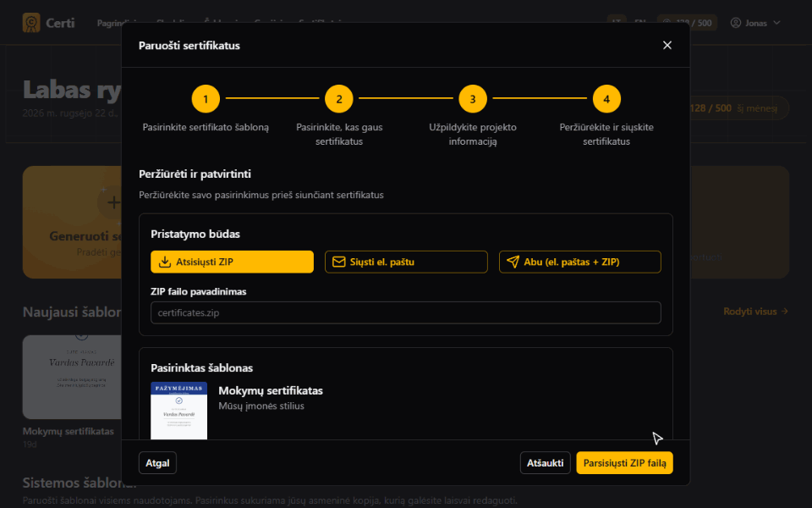Click the Peržiūrėkite ir siųskite sertifikatus step label
The height and width of the screenshot is (508, 812).
[x=606, y=135]
